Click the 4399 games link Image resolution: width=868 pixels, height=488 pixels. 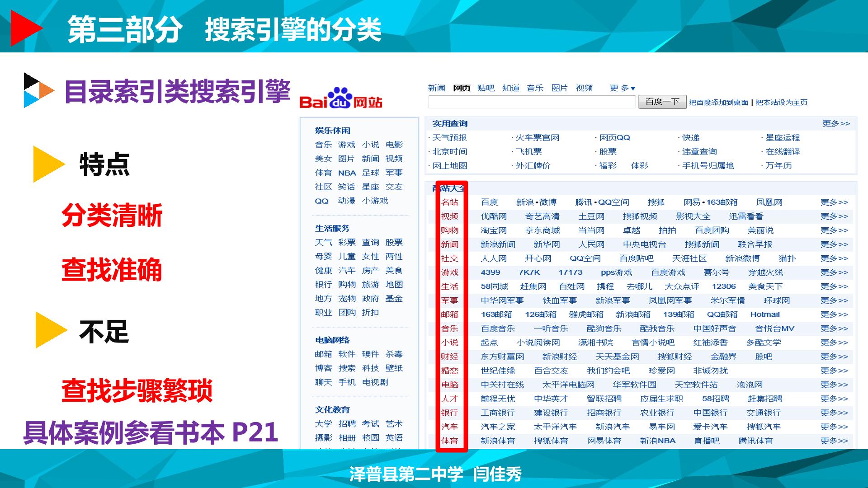pyautogui.click(x=491, y=272)
